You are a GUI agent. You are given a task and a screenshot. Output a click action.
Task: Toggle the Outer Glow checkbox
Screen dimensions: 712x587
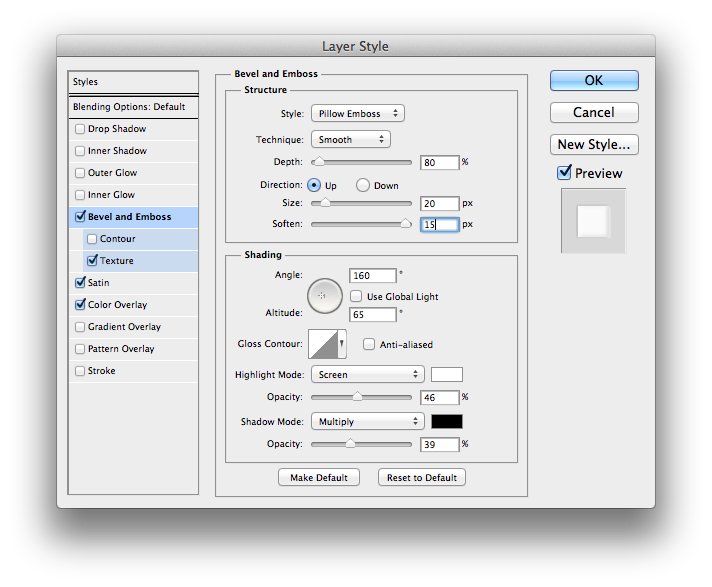pyautogui.click(x=80, y=173)
